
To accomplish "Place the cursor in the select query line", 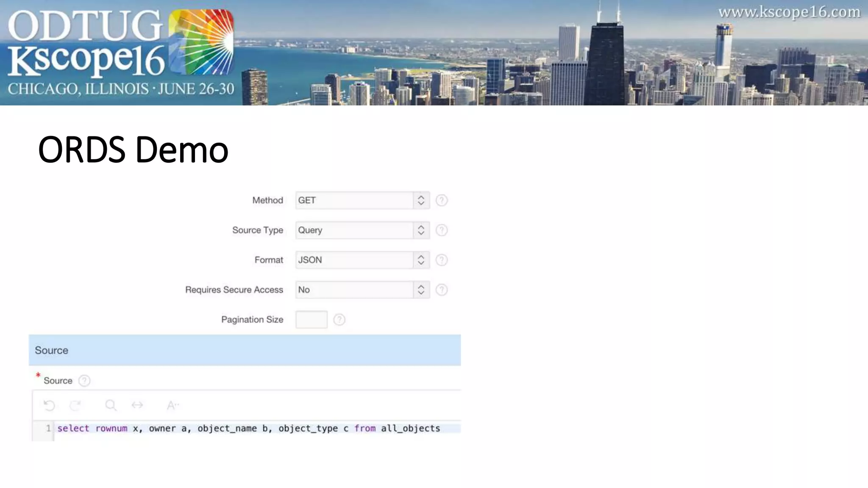I will [248, 428].
